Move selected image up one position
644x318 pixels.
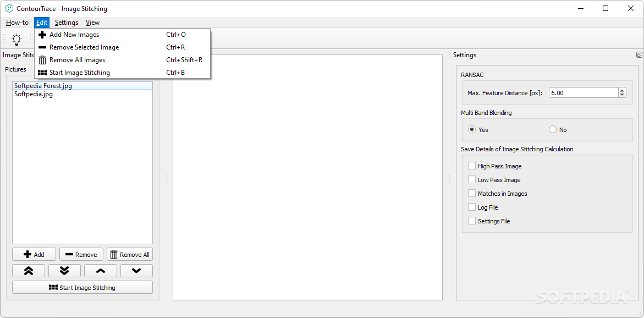point(101,271)
